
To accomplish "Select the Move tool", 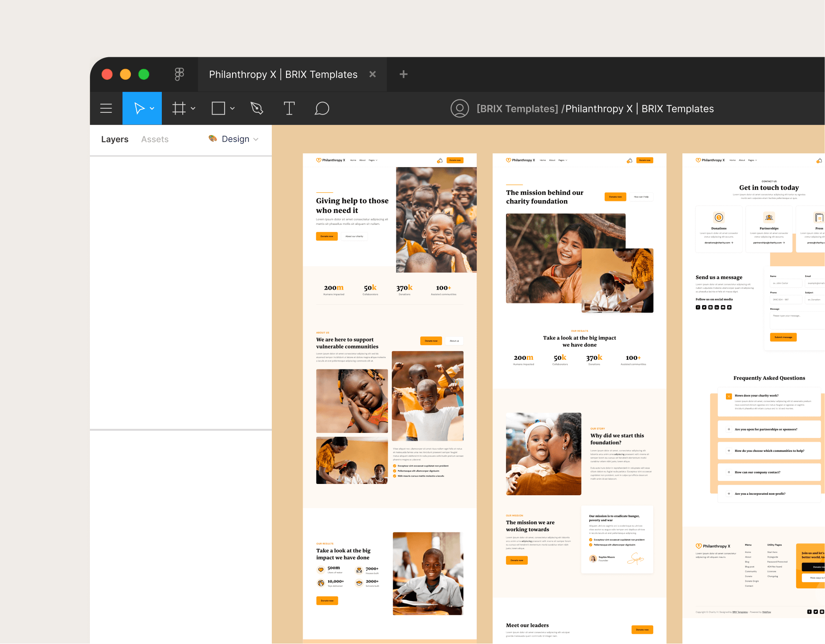I will pyautogui.click(x=139, y=108).
